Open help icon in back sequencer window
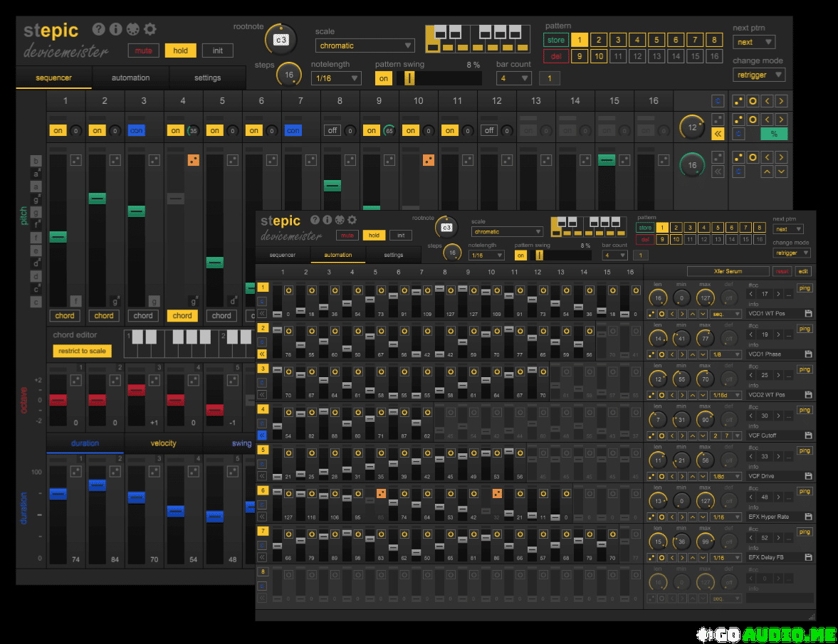 click(x=98, y=29)
